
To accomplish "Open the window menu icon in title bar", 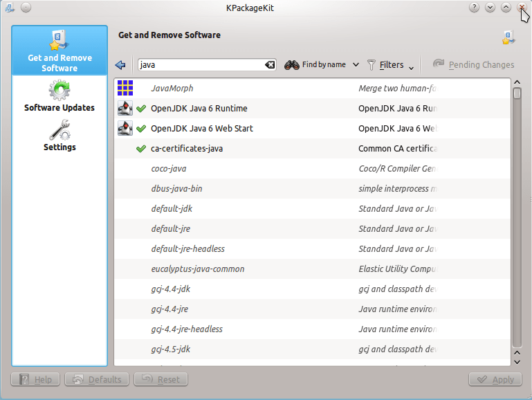I will pyautogui.click(x=10, y=8).
